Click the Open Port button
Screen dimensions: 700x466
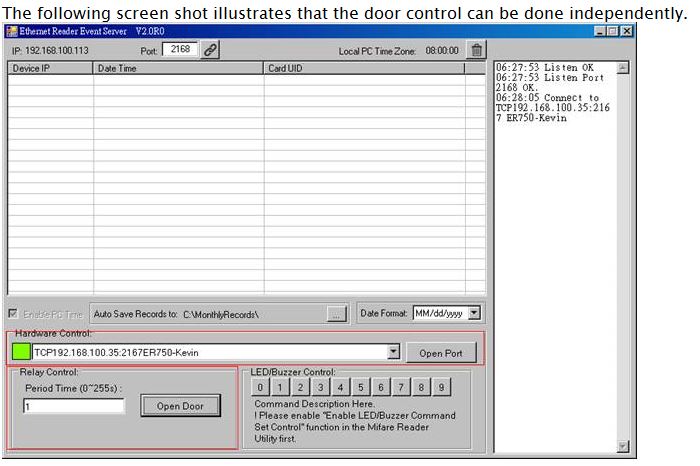[441, 353]
